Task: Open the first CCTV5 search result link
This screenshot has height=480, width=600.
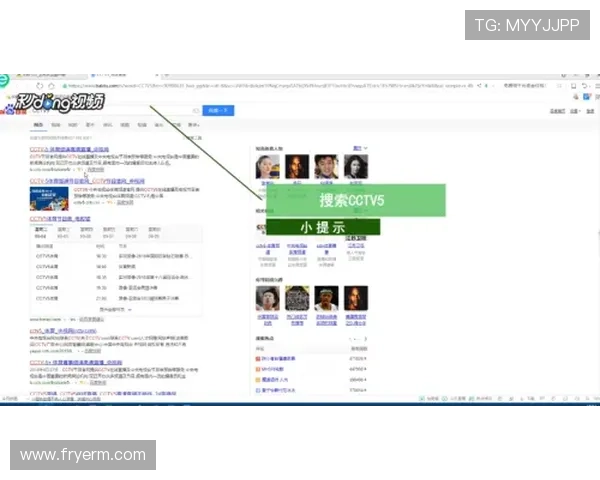Action: 70,147
